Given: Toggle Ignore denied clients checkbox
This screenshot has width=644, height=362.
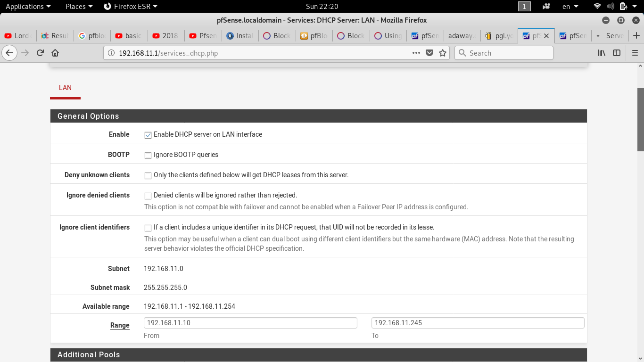Looking at the screenshot, I should 148,196.
